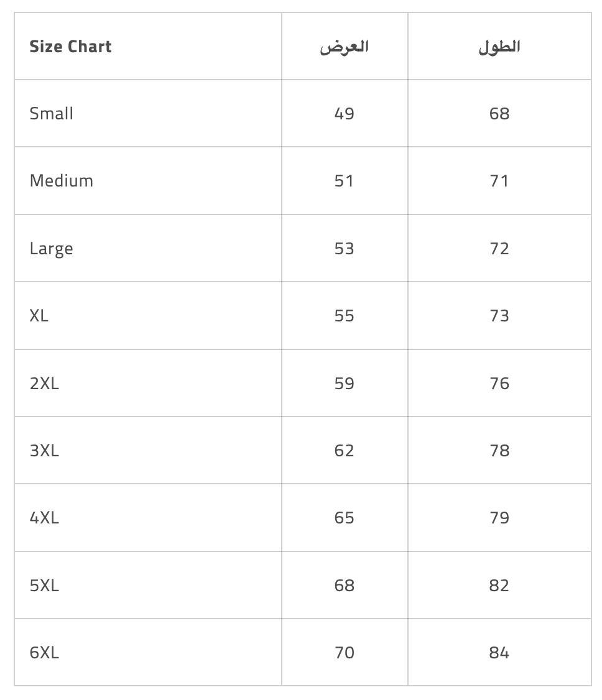
Task: Click the XL size row label
Action: tap(39, 316)
